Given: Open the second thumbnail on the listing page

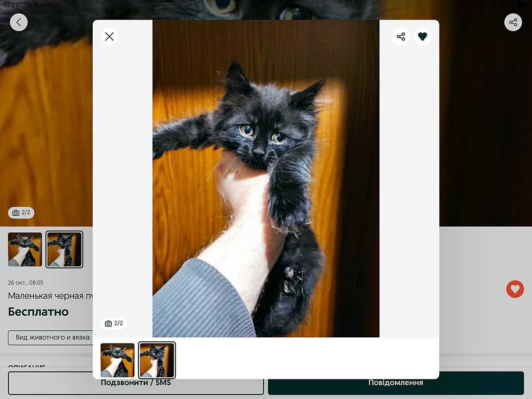Looking at the screenshot, I should (x=65, y=250).
